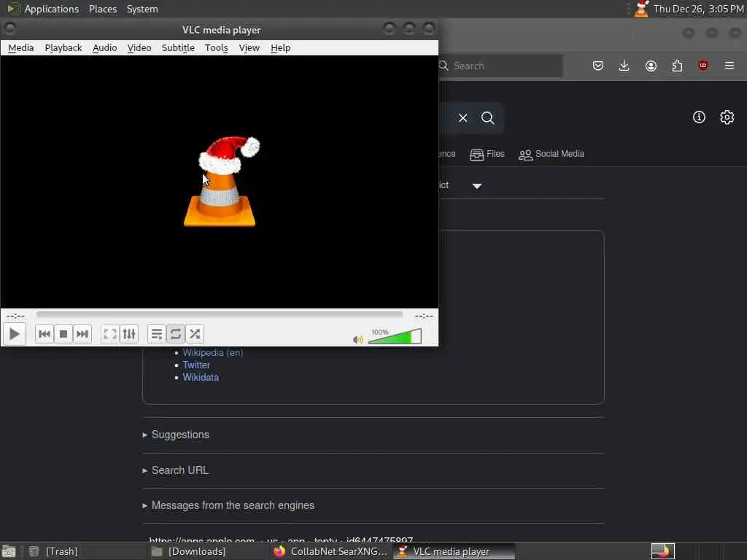The height and width of the screenshot is (560, 747).
Task: Click the VLC Play button
Action: [15, 334]
